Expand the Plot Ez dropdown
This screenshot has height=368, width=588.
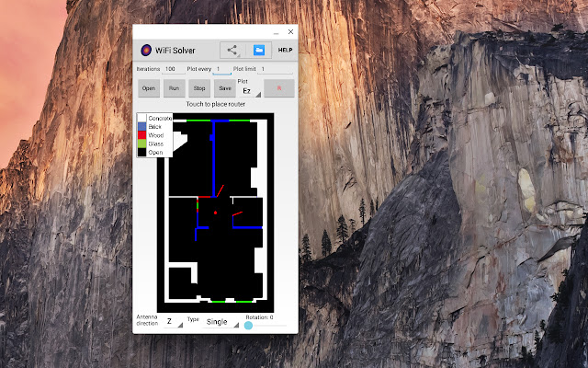click(250, 91)
